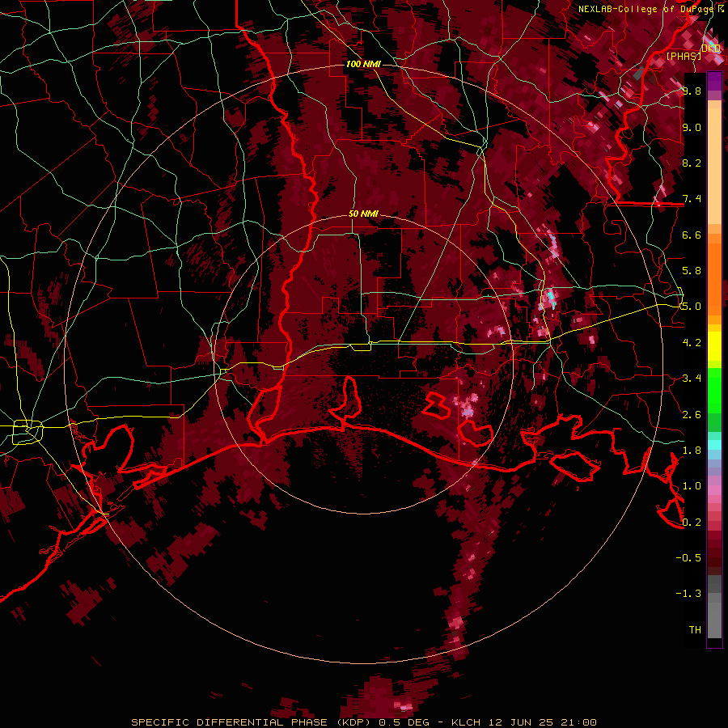Click the 5.8 legend value
The image size is (728, 728).
tap(692, 271)
